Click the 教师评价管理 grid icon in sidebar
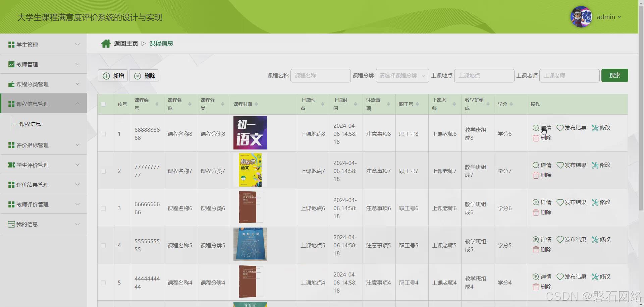The width and height of the screenshot is (644, 307). (11, 204)
